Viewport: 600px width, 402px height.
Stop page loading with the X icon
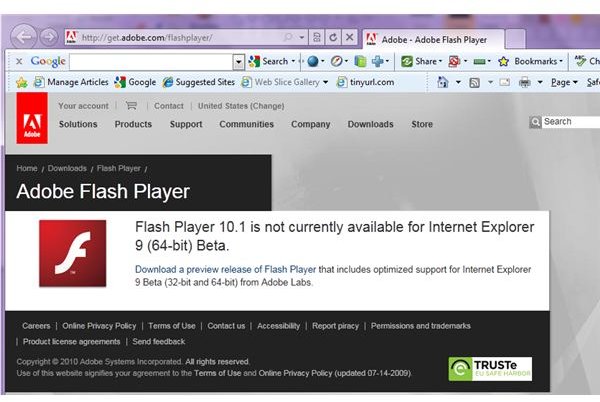349,37
